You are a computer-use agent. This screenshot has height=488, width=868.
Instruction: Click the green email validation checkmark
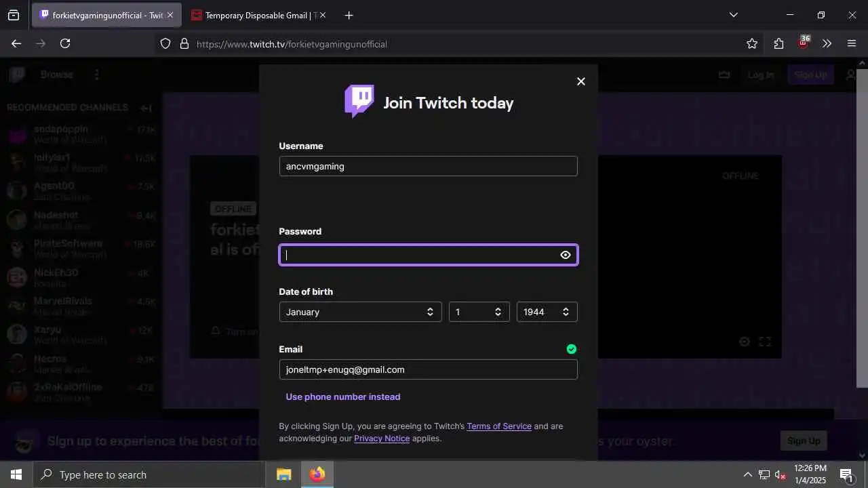[572, 349]
